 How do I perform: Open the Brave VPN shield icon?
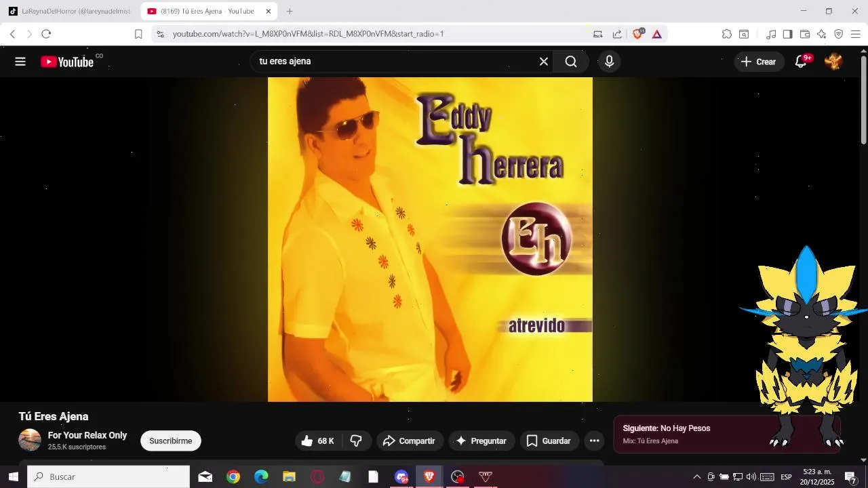(x=839, y=34)
